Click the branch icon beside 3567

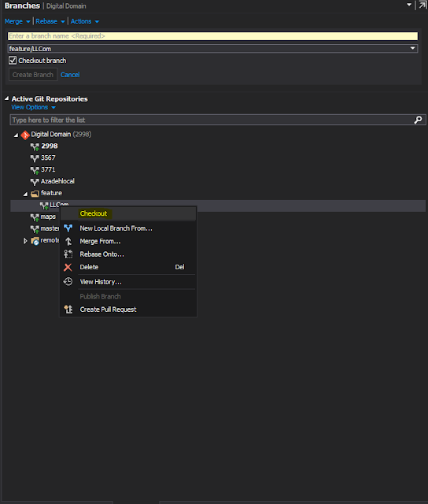(x=35, y=158)
